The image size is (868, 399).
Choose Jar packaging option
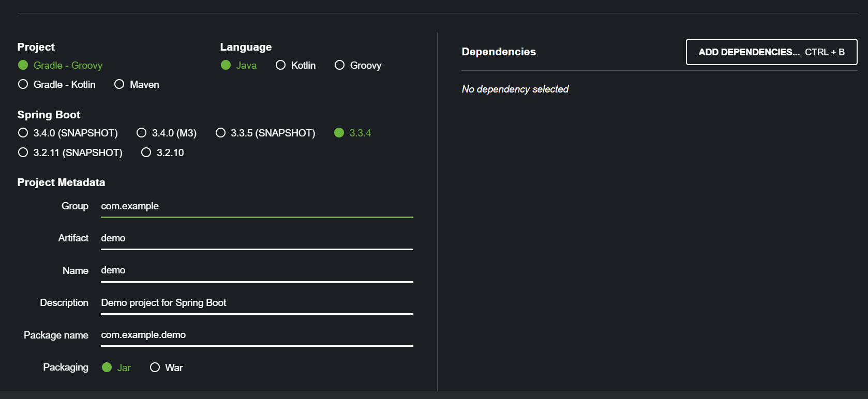116,367
